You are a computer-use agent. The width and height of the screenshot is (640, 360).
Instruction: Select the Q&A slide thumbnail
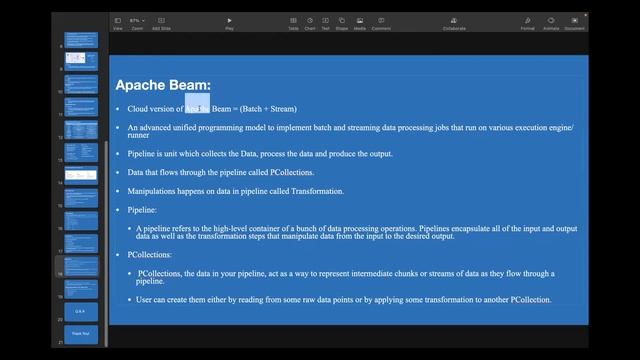pyautogui.click(x=81, y=312)
